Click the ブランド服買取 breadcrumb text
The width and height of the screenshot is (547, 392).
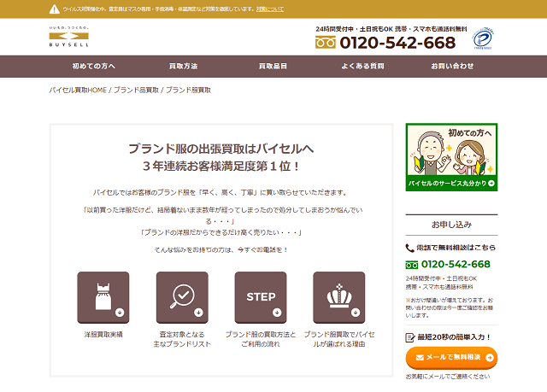tap(188, 91)
